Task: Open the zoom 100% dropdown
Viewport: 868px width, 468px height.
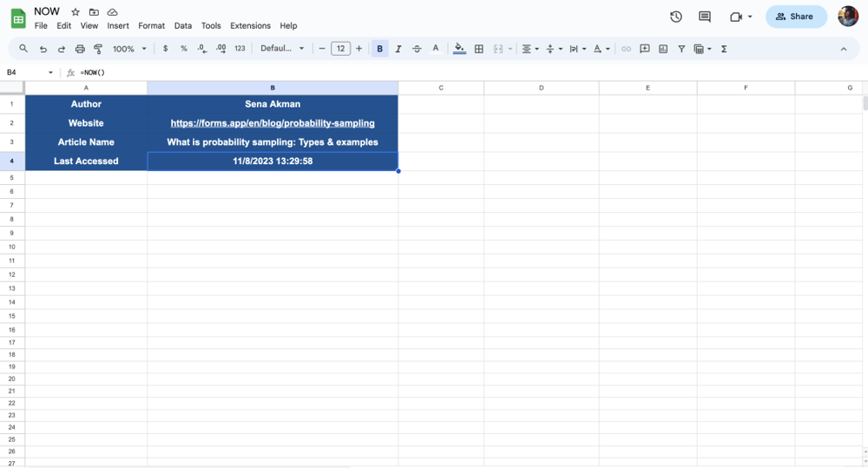Action: coord(130,49)
